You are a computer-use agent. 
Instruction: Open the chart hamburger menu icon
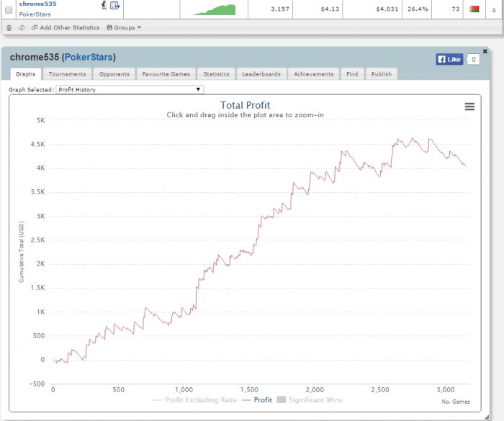pos(469,107)
